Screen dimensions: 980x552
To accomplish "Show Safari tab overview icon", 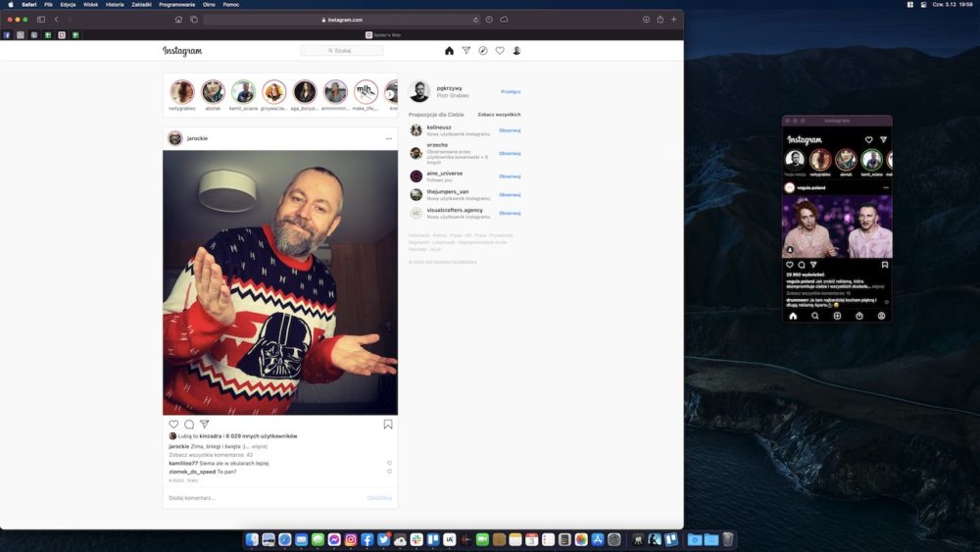I will (x=194, y=20).
